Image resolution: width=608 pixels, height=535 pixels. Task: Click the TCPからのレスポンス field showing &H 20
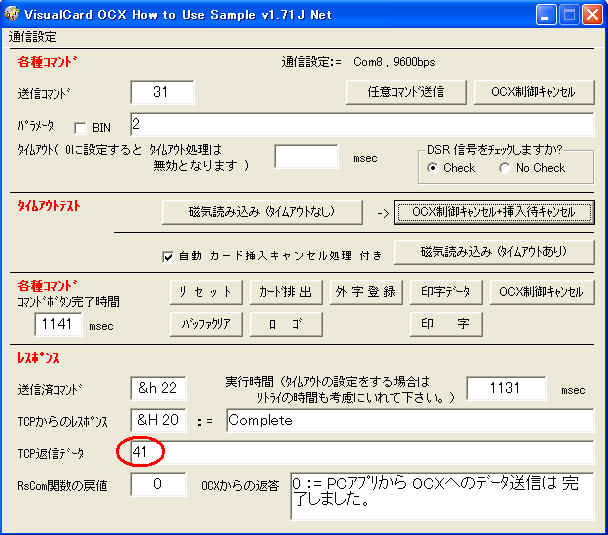coord(158,420)
